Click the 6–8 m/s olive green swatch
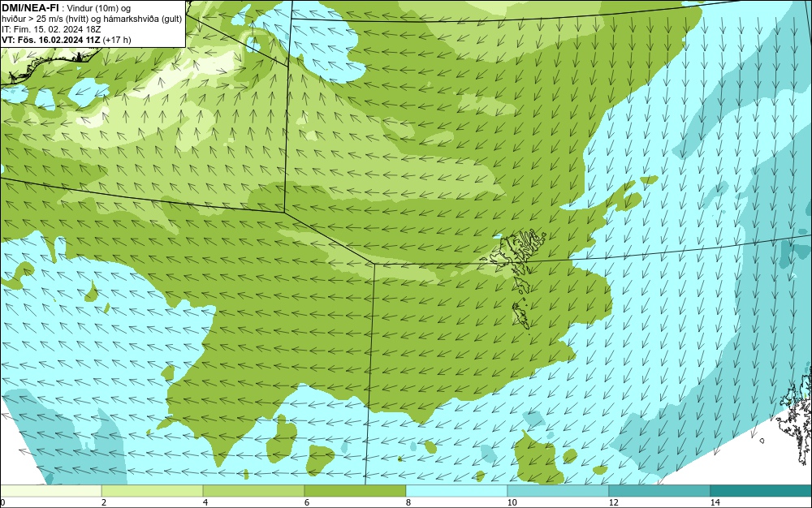The height and width of the screenshot is (508, 812). tap(356, 490)
